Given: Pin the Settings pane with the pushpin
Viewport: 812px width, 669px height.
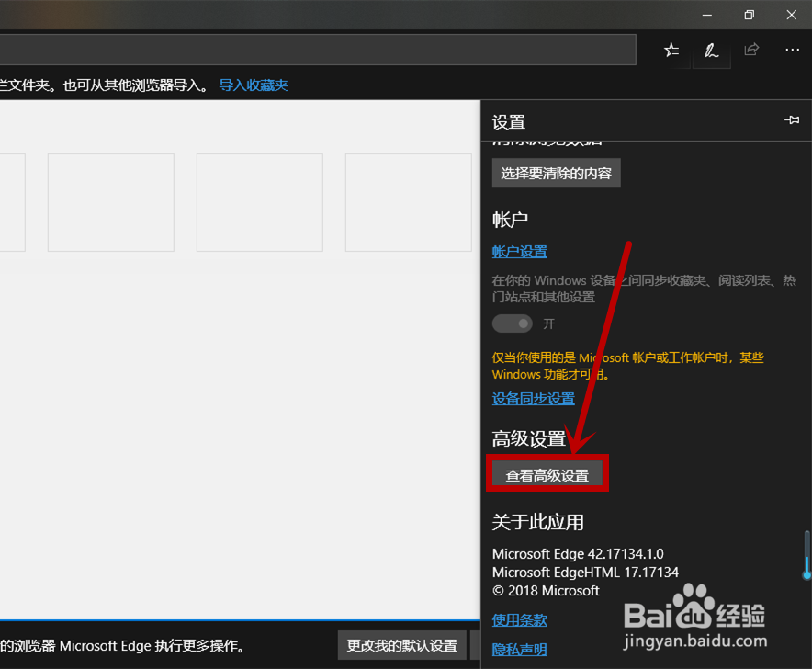Looking at the screenshot, I should click(792, 120).
